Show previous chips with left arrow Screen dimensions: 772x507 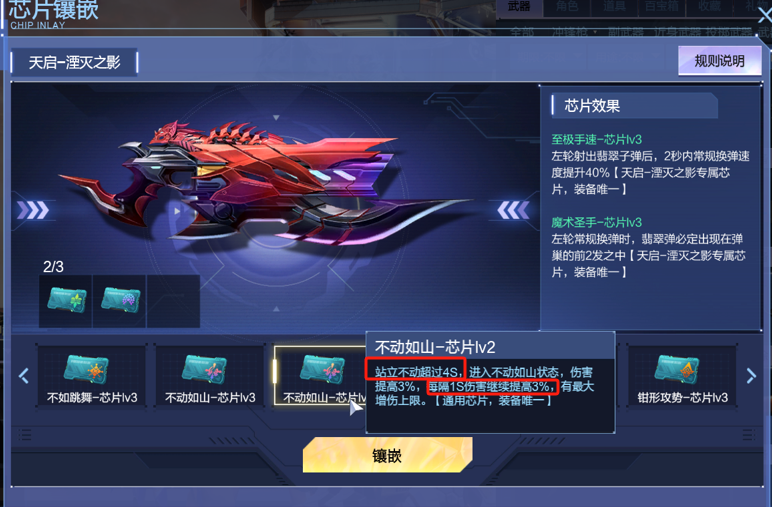24,376
